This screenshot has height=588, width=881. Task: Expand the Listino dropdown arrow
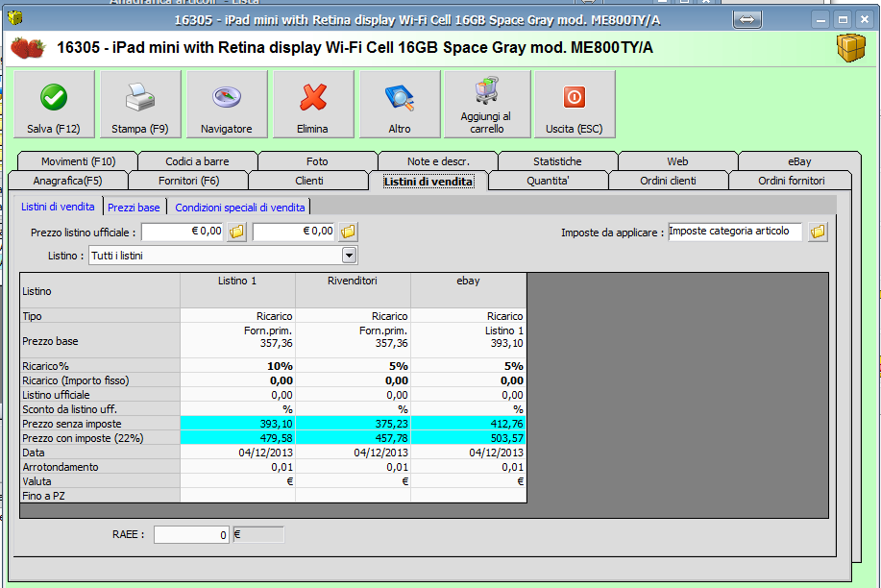click(349, 256)
